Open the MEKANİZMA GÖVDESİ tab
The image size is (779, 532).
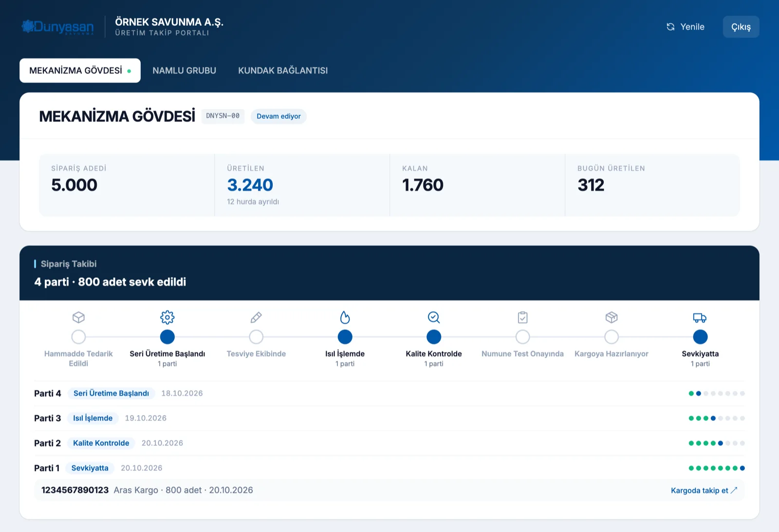80,71
